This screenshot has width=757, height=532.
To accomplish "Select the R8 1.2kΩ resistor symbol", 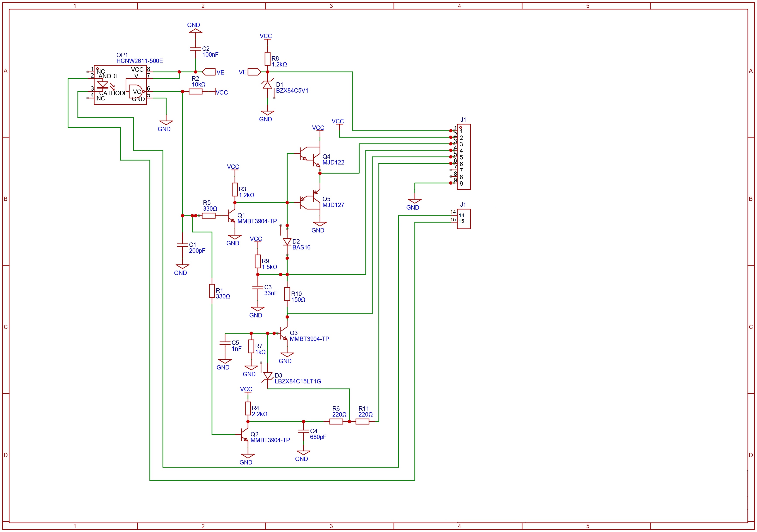I will tap(267, 59).
